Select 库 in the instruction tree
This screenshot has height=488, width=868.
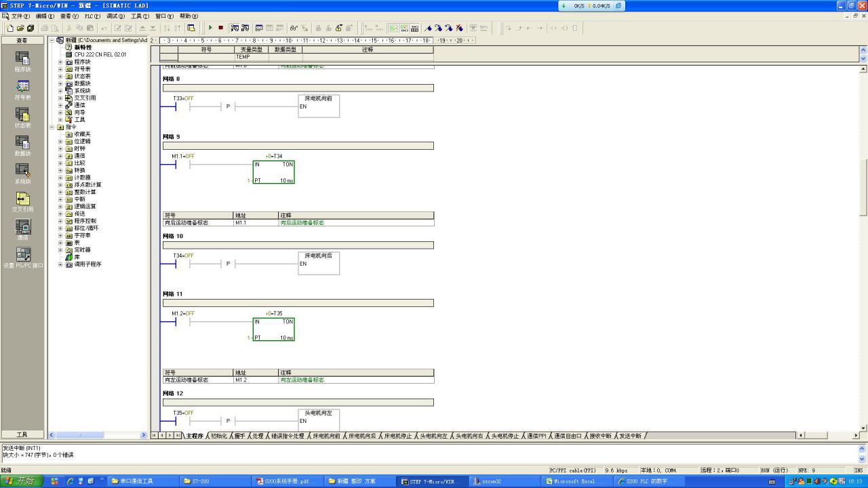click(73, 257)
